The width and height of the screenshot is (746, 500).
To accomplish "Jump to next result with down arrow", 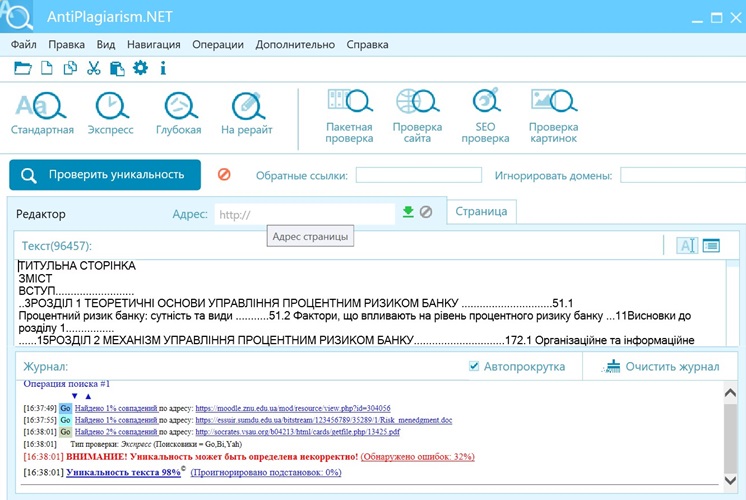I will 74,396.
